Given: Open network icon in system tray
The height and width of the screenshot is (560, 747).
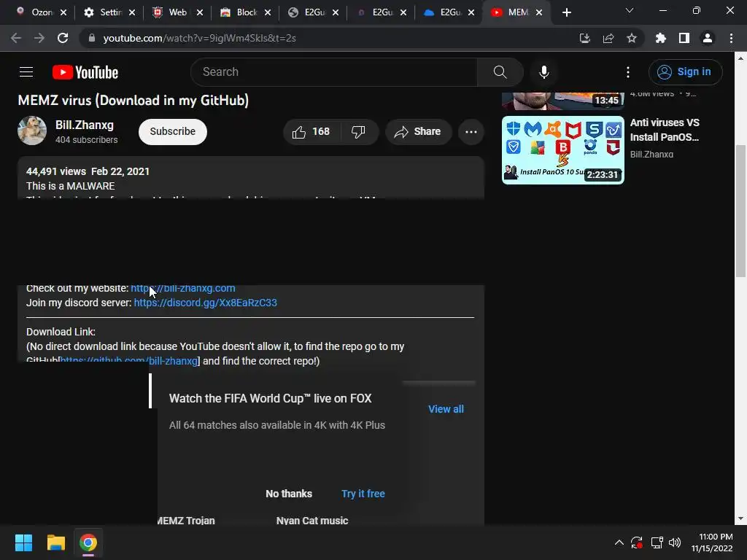Looking at the screenshot, I should click(657, 542).
